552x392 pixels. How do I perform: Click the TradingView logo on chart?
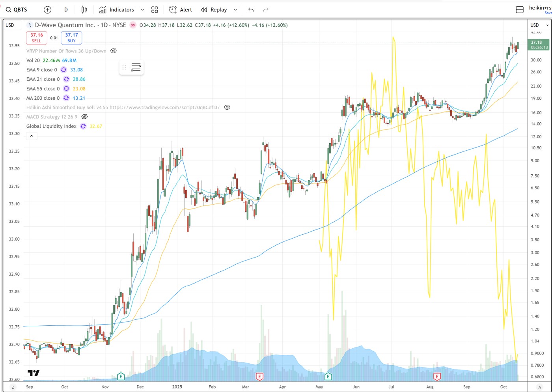[x=34, y=373]
